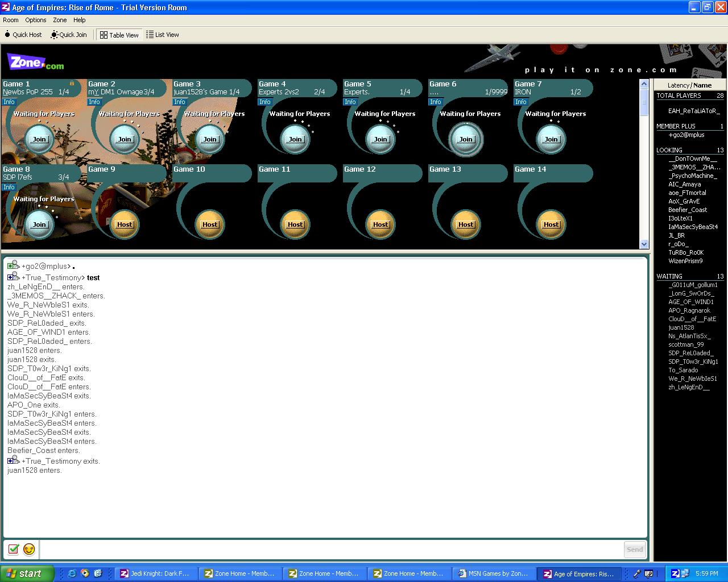Select player AIC_Amaya in player list

[x=684, y=185]
